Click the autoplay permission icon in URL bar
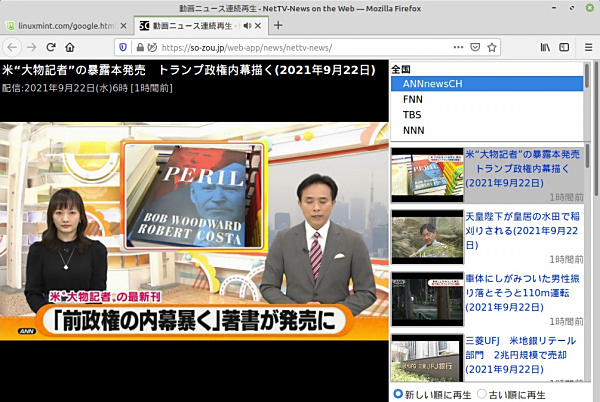Image resolution: width=600 pixels, height=402 pixels. [x=152, y=47]
